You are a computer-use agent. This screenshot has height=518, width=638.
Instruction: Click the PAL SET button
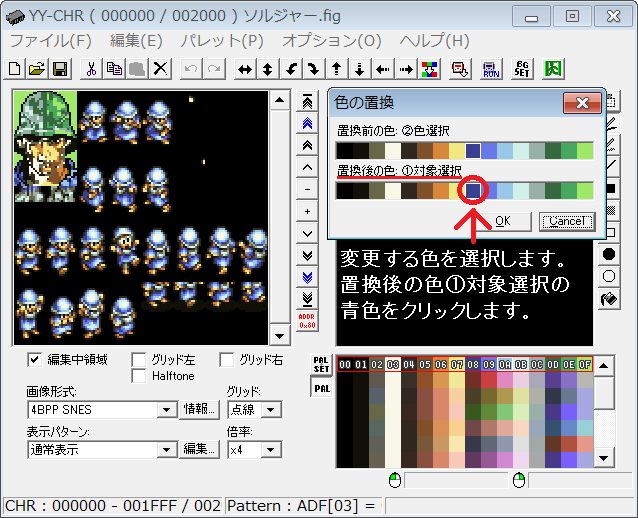[x=321, y=364]
